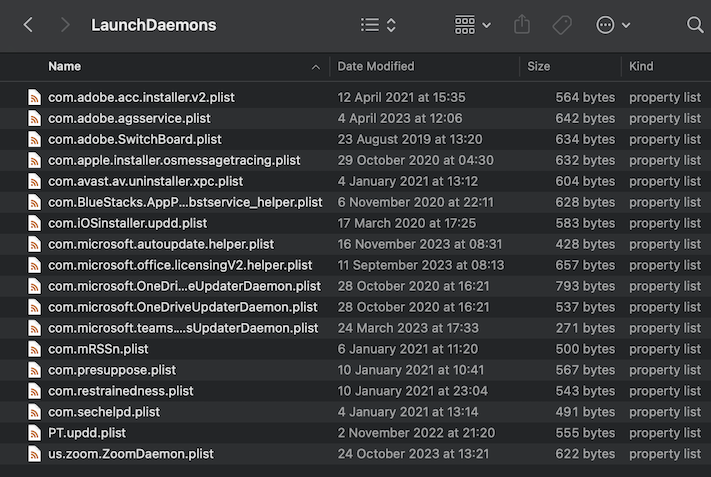This screenshot has width=711, height=477.
Task: Click the back navigation arrow
Action: 28,25
